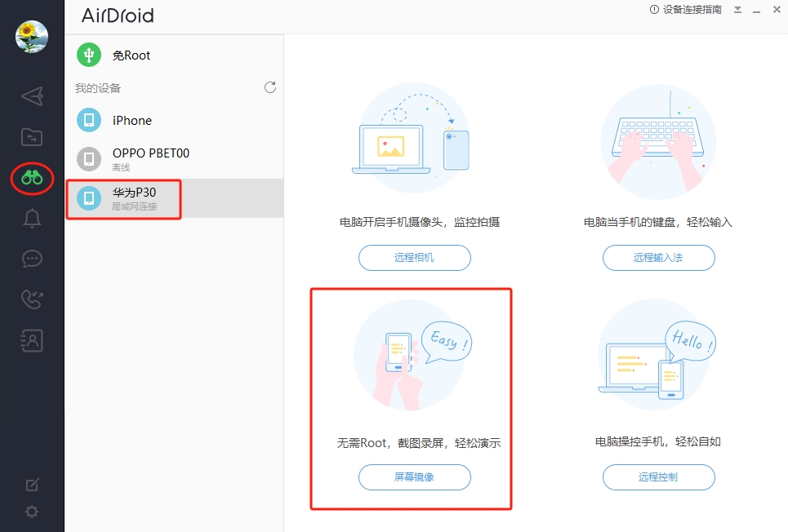Click the 远程输入法 button
The height and width of the screenshot is (532, 788).
click(659, 258)
